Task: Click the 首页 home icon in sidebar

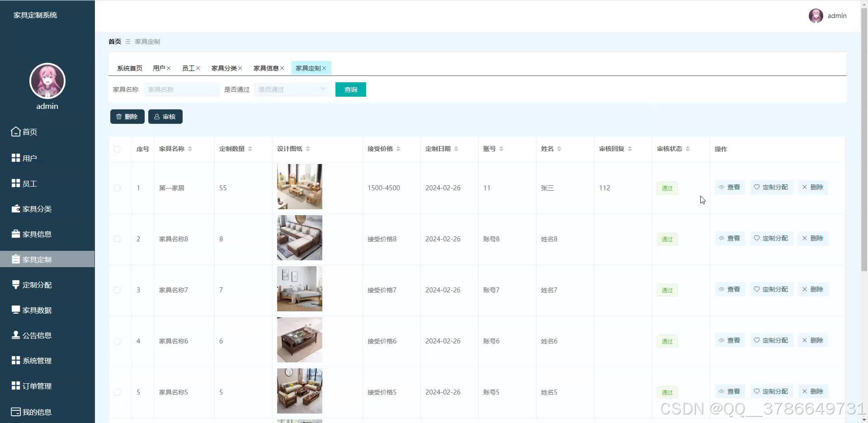Action: coord(15,132)
